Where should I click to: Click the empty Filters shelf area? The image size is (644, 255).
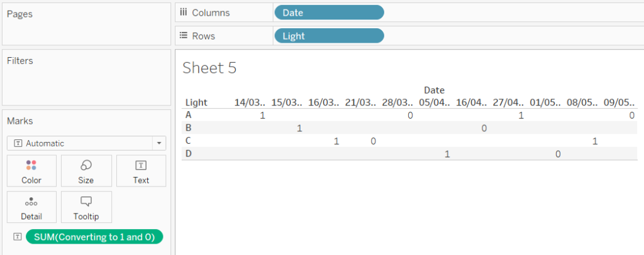(86, 82)
